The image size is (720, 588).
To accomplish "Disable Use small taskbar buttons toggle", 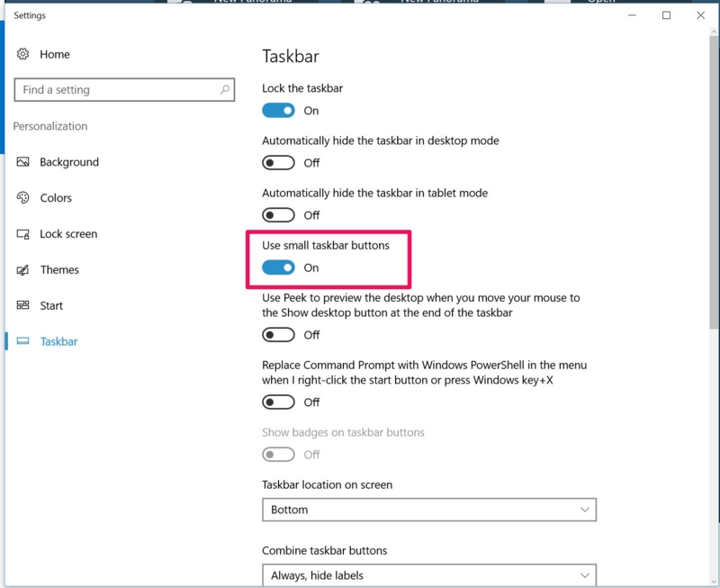I will coord(278,267).
